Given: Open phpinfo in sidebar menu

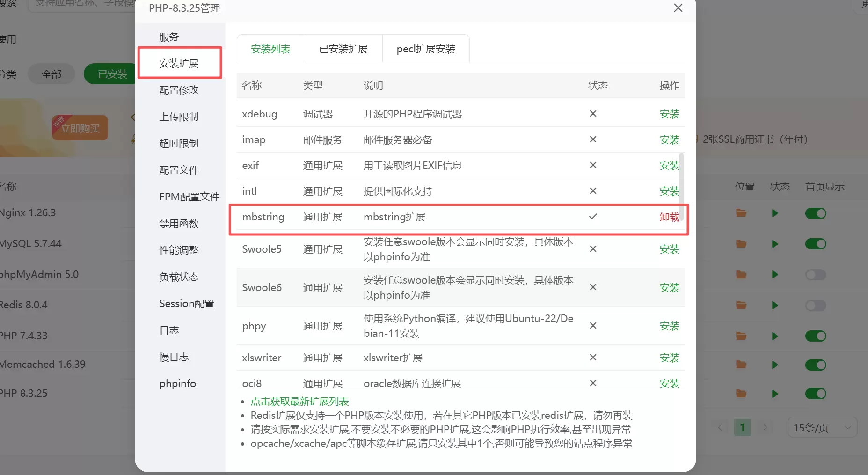Looking at the screenshot, I should pyautogui.click(x=178, y=383).
